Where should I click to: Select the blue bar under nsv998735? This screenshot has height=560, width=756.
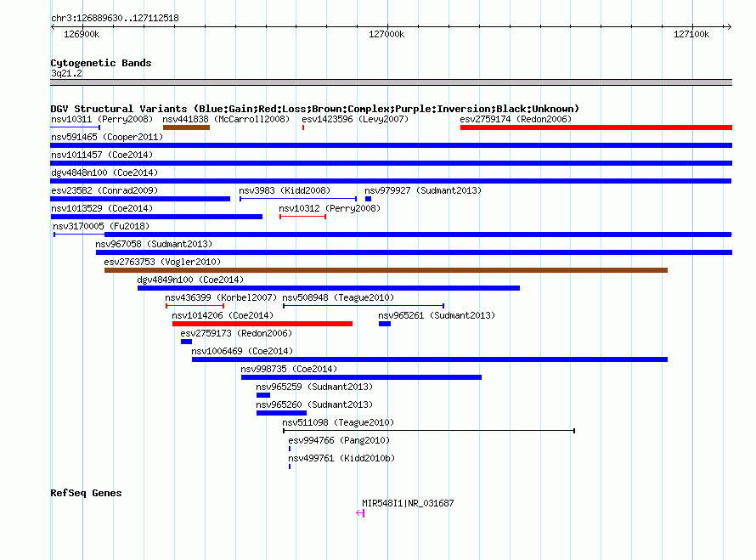coord(361,377)
